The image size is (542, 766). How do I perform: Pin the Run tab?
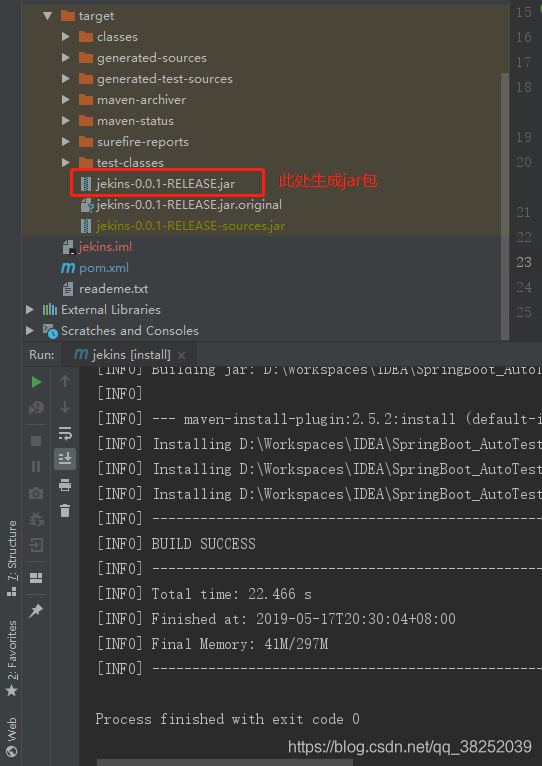(x=36, y=611)
